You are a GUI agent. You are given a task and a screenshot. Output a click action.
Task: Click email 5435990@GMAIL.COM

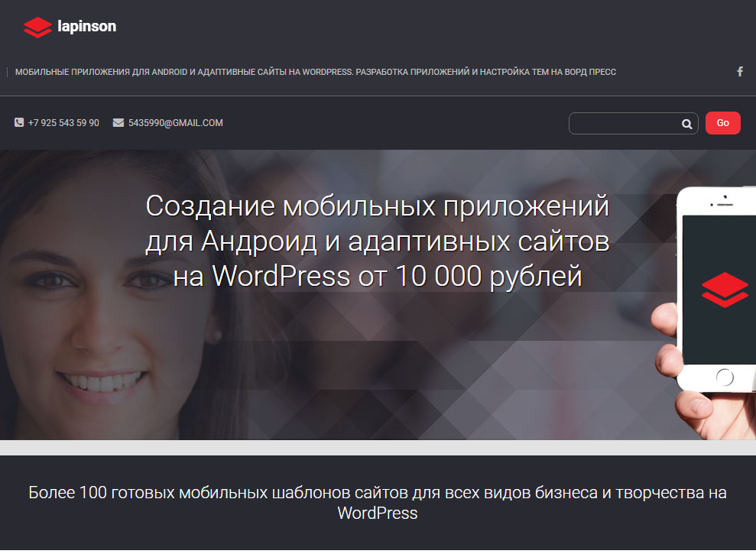point(176,123)
